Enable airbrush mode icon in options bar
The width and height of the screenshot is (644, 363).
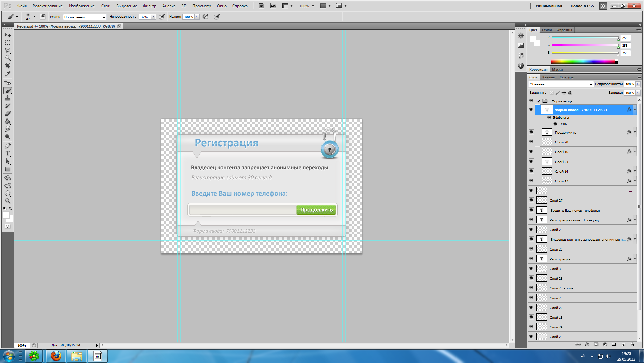pos(206,17)
